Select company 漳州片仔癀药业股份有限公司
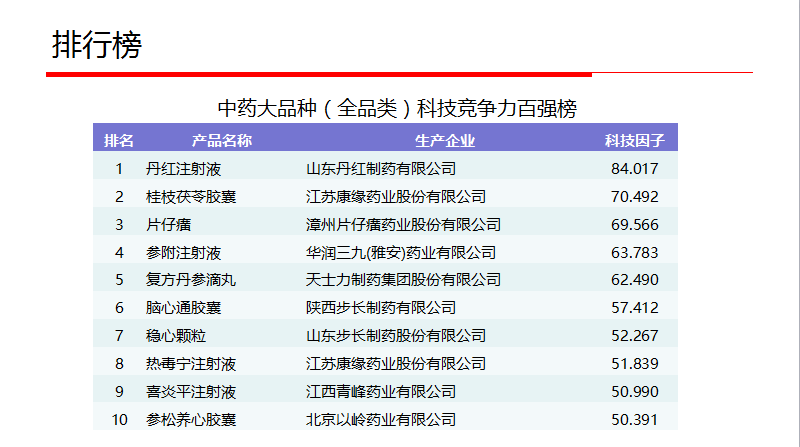 point(403,225)
